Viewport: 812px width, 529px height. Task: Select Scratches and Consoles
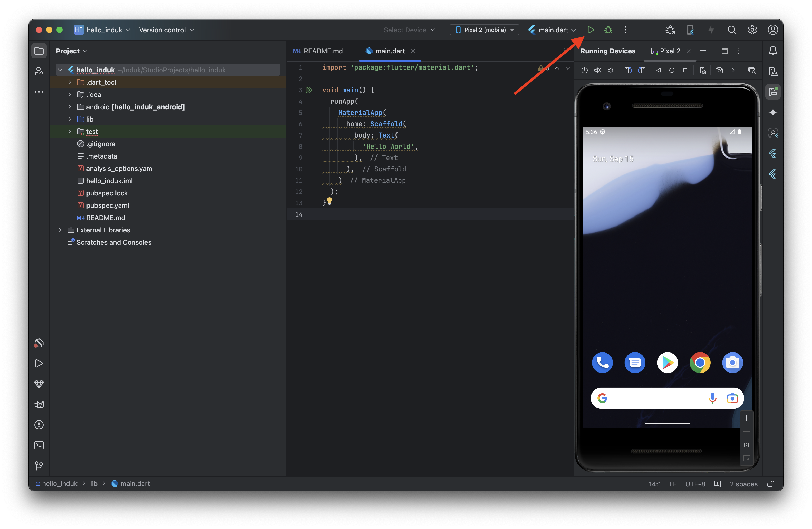point(114,242)
